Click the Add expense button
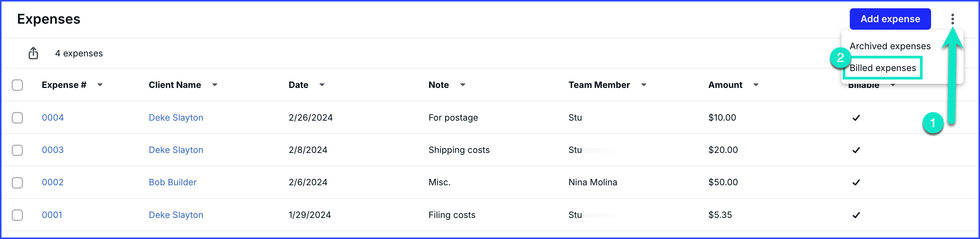 tap(890, 19)
